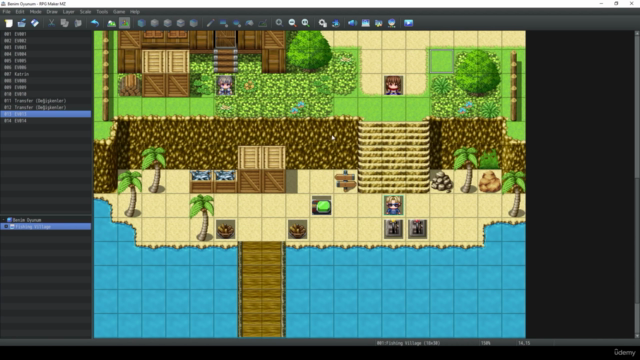Open the Scale menu

tap(85, 12)
